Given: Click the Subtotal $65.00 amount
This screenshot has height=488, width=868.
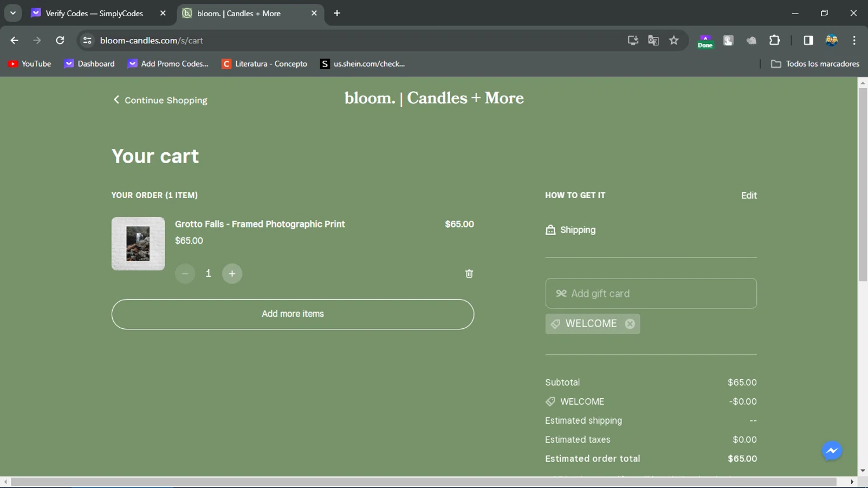Looking at the screenshot, I should pyautogui.click(x=742, y=383).
